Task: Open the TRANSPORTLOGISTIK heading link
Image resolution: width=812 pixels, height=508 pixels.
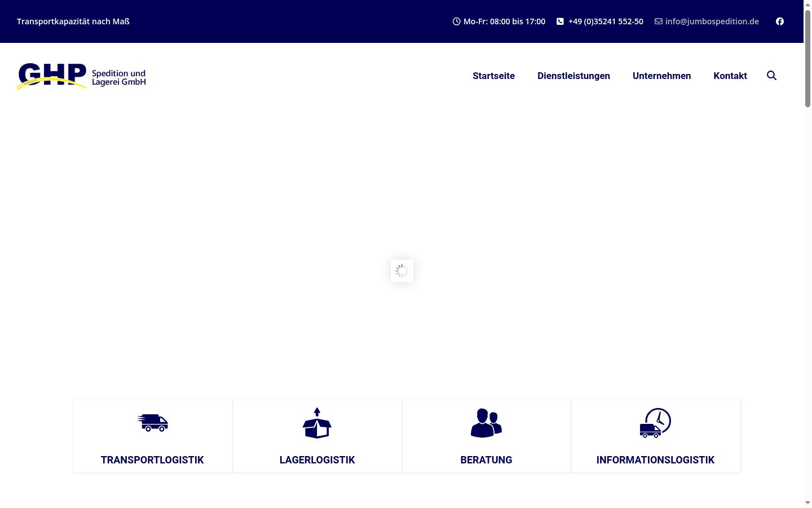Action: coord(152,460)
